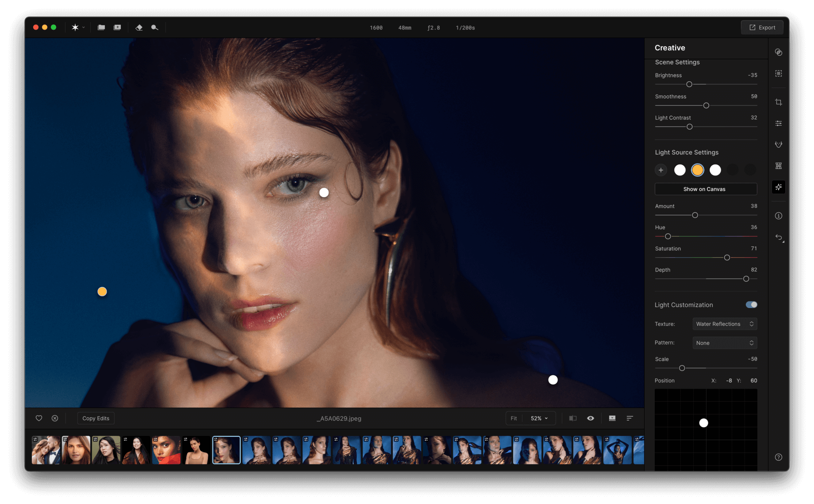Click the Fit zoom button
Viewport: 814px width, 504px height.
tap(514, 418)
